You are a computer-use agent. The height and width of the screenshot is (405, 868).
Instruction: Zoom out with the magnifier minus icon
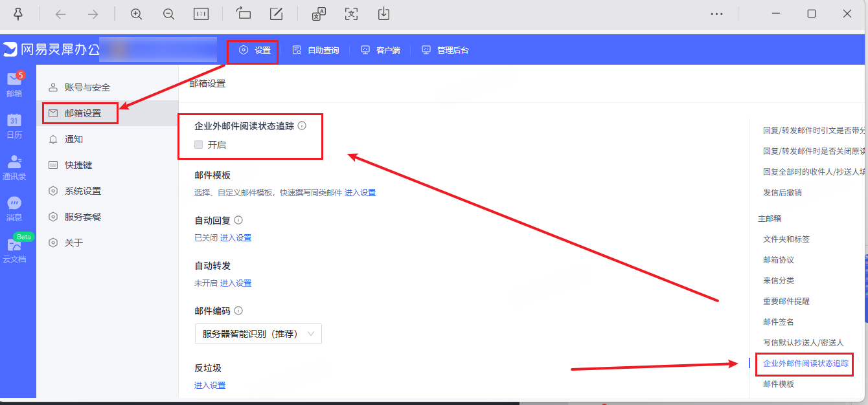click(x=168, y=14)
